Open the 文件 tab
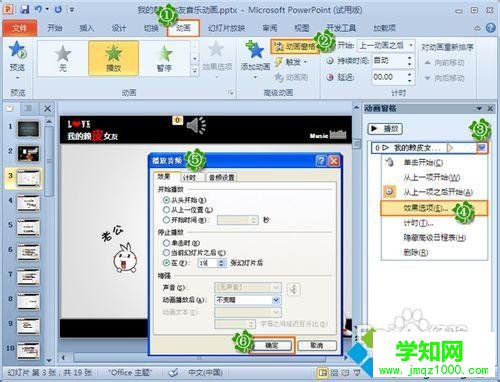 click(20, 28)
